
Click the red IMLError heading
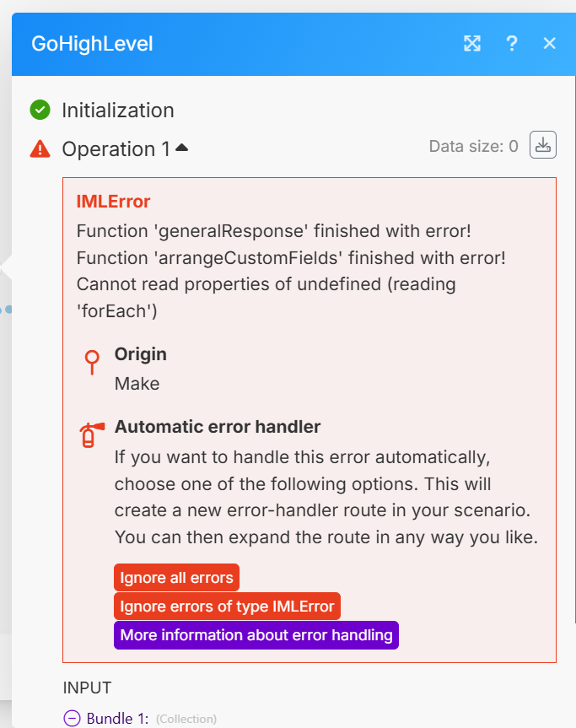click(x=113, y=202)
